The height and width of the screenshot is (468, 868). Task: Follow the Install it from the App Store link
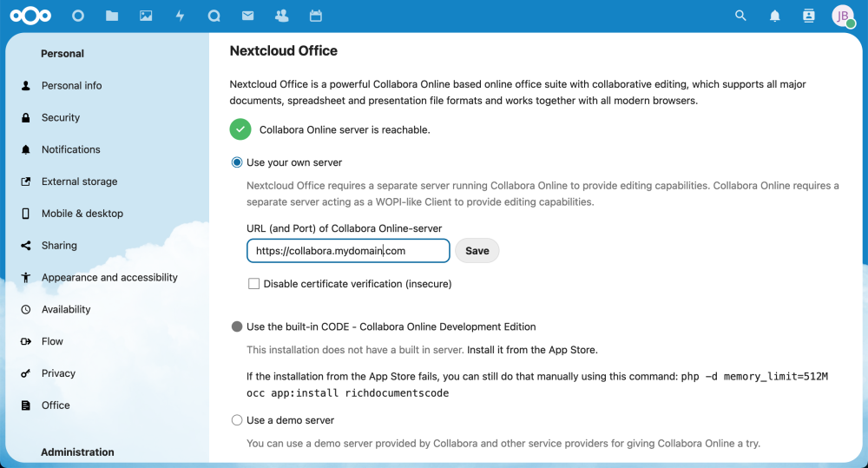[532, 350]
